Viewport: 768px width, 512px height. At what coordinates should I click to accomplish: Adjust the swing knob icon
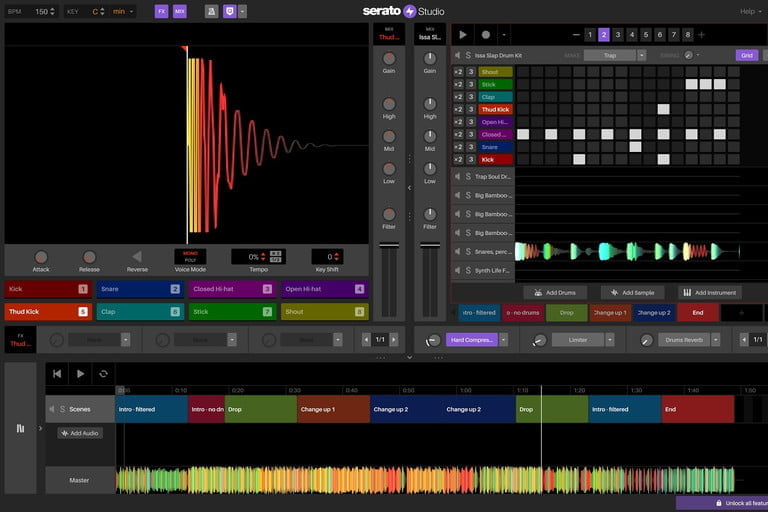(x=689, y=55)
